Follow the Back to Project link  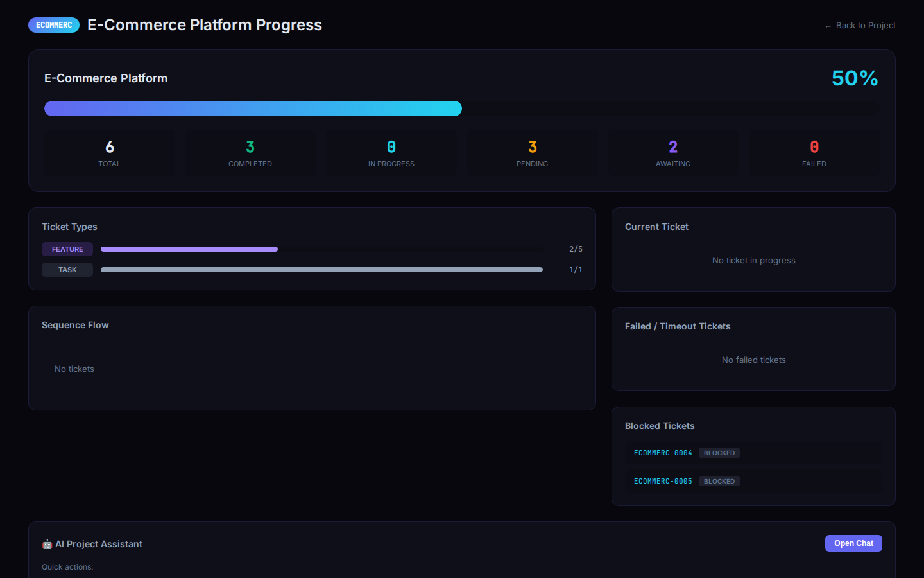point(860,25)
